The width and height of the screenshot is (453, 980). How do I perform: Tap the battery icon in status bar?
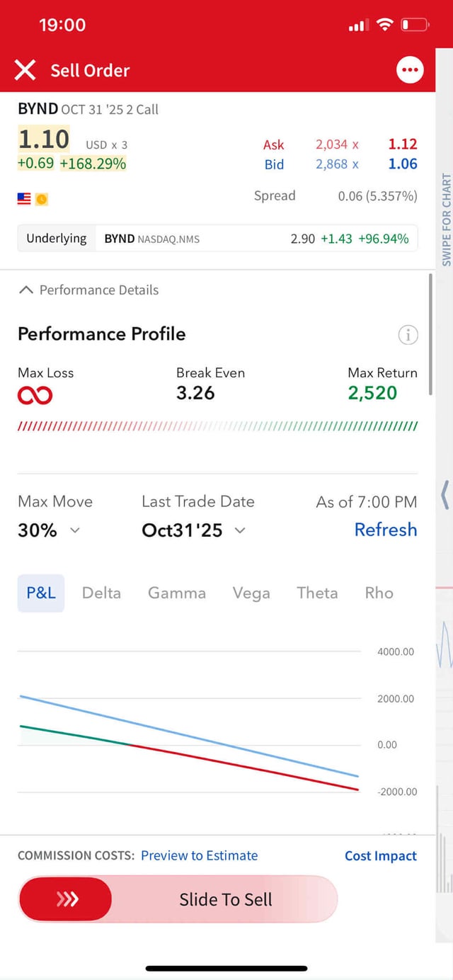coord(415,25)
